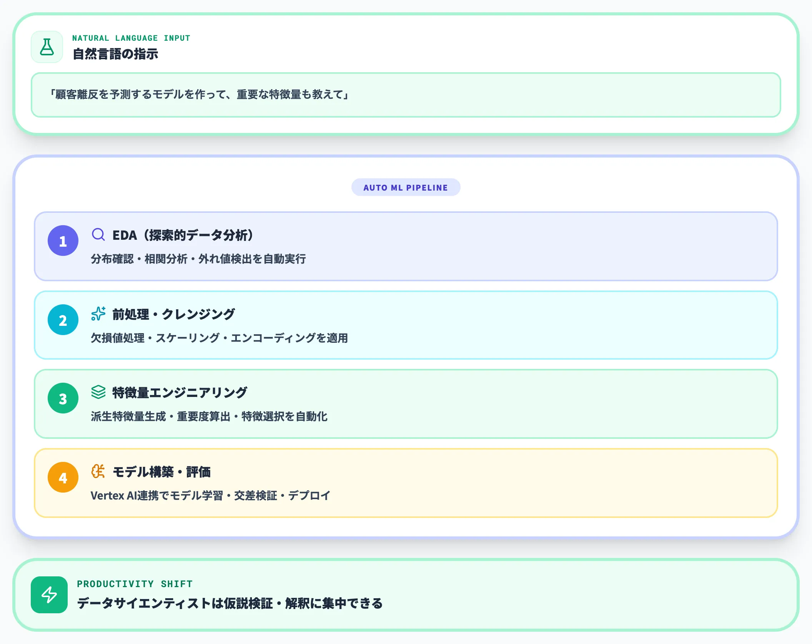Click the flask icon beside 自然言語の指示
Image resolution: width=812 pixels, height=644 pixels.
47,47
